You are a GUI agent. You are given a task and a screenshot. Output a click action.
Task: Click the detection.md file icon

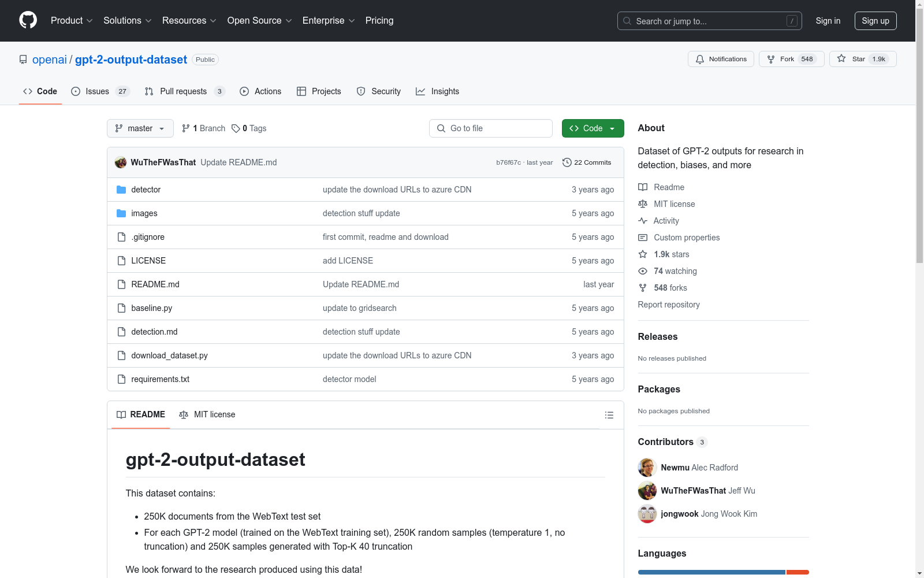point(121,332)
